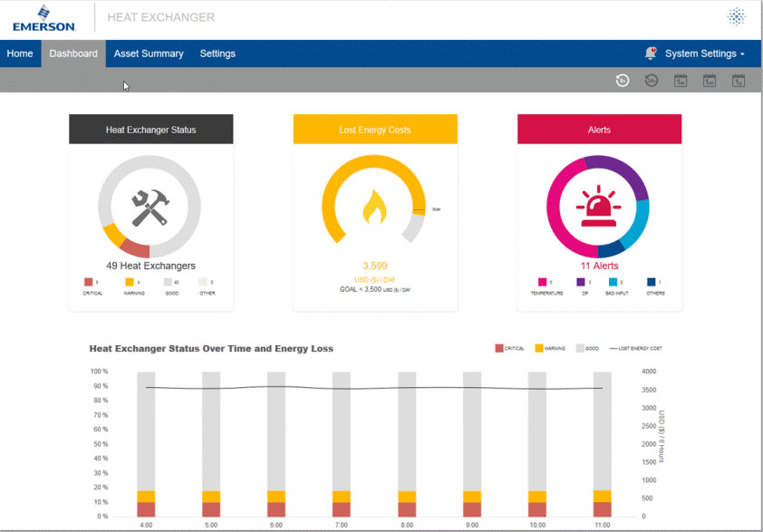Viewport: 763px width, 532px height.
Task: Open the alert bell notifications
Action: point(650,53)
